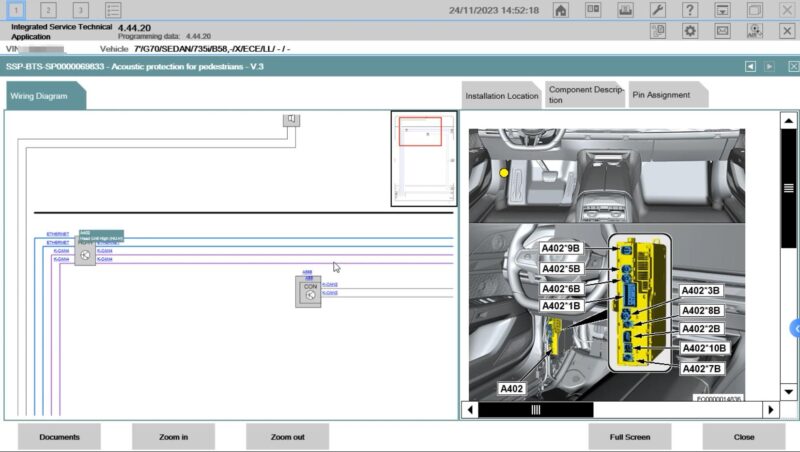Expand the blue side panel arrow

pos(795,329)
